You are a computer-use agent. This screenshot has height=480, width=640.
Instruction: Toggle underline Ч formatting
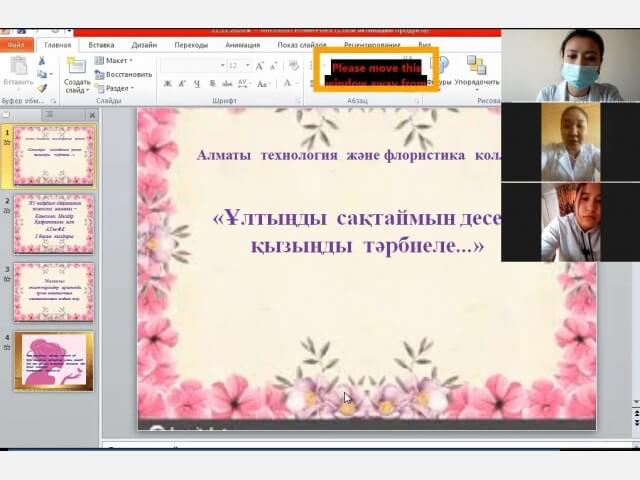(197, 84)
